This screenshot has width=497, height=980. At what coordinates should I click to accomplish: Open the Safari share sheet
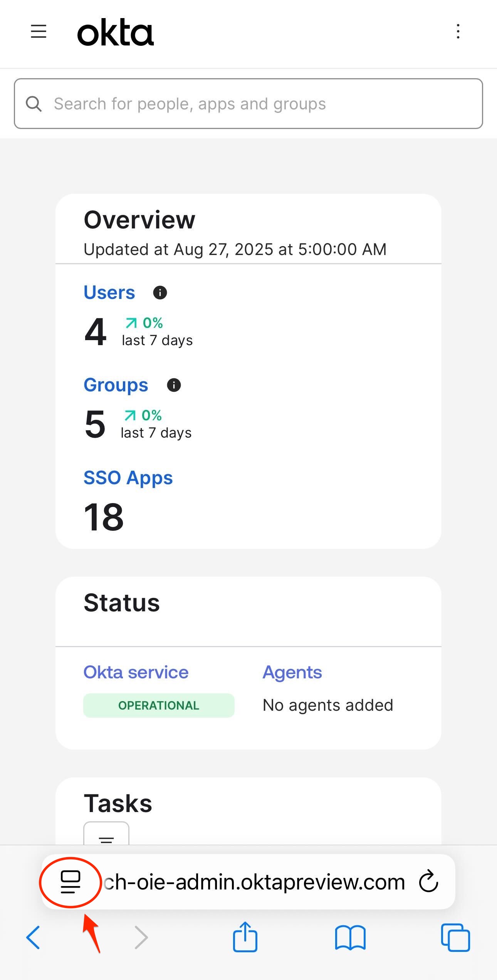[245, 936]
